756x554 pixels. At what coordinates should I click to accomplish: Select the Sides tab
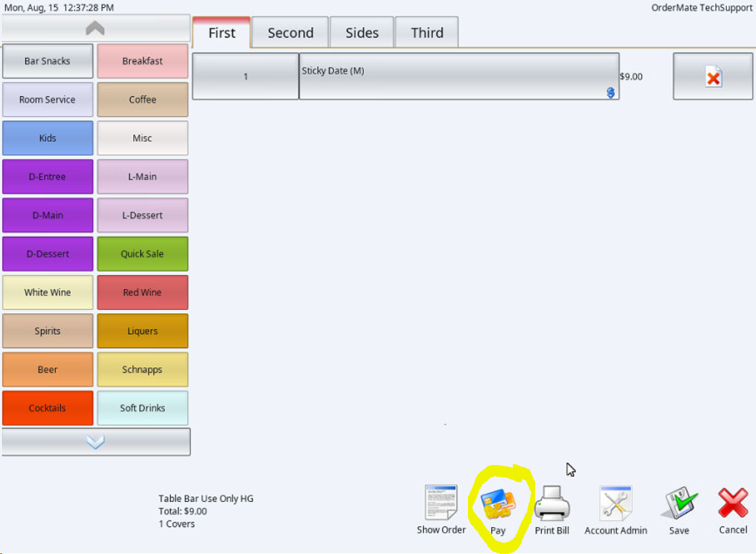362,32
